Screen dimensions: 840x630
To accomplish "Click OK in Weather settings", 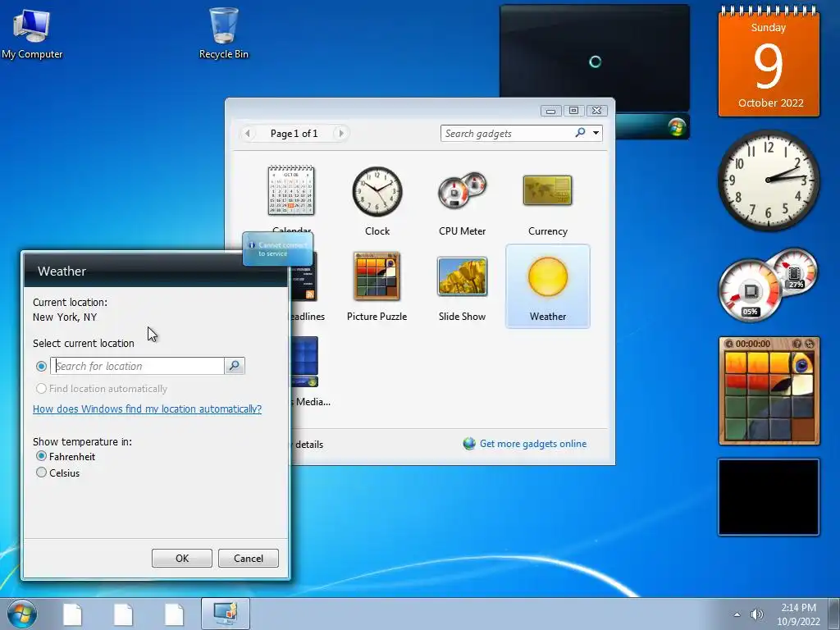I will pyautogui.click(x=182, y=558).
